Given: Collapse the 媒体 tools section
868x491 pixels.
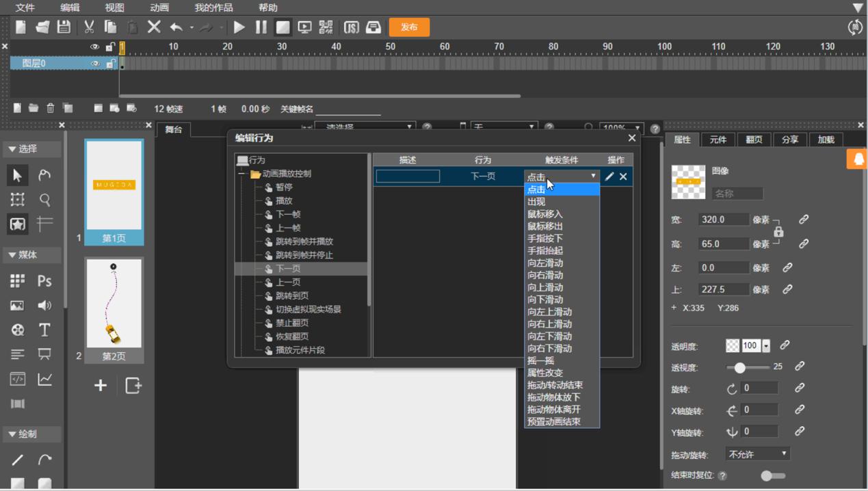Looking at the screenshot, I should (12, 255).
